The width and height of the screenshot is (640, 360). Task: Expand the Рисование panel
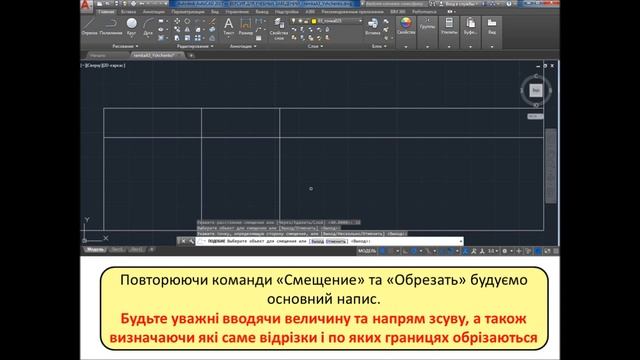(126, 46)
